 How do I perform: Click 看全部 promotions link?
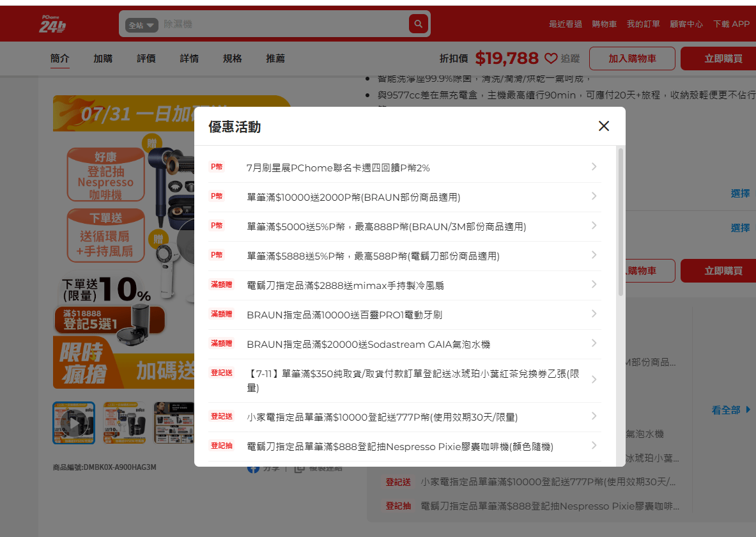(x=731, y=410)
